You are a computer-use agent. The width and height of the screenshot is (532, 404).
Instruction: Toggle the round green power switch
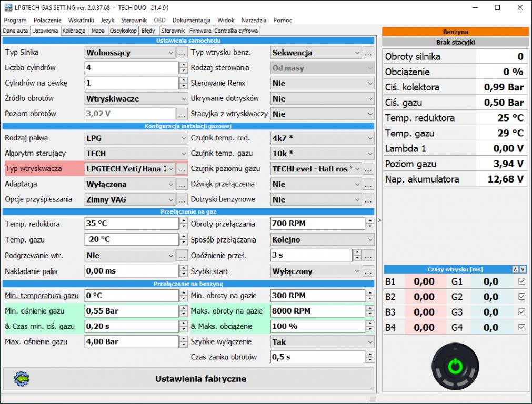[455, 366]
